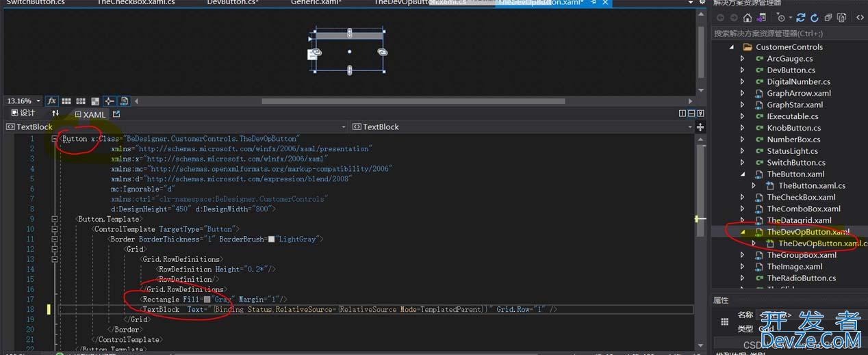The width and height of the screenshot is (868, 355).
Task: Toggle the fx effects button in designer toolbar
Action: pyautogui.click(x=51, y=101)
